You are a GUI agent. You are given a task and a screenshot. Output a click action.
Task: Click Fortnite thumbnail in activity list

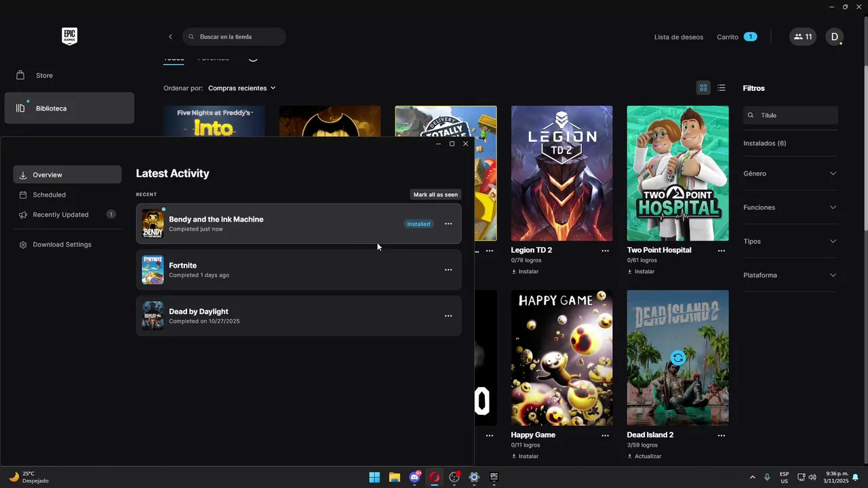click(153, 270)
